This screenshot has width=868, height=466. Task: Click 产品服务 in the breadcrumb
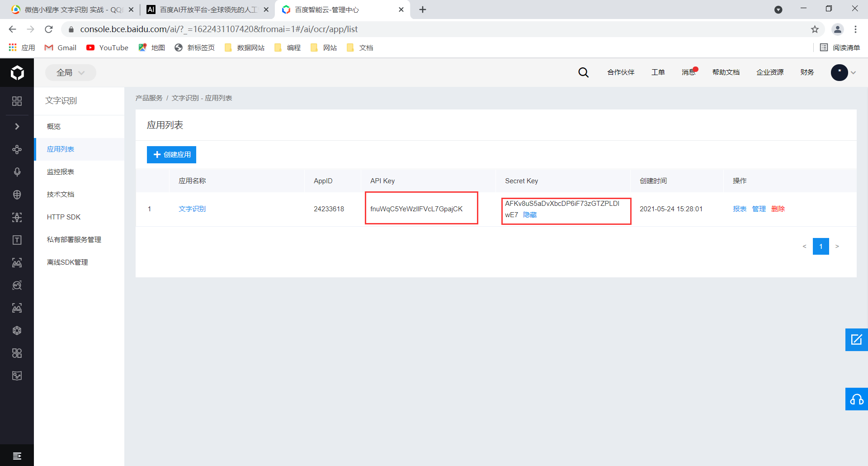point(149,98)
